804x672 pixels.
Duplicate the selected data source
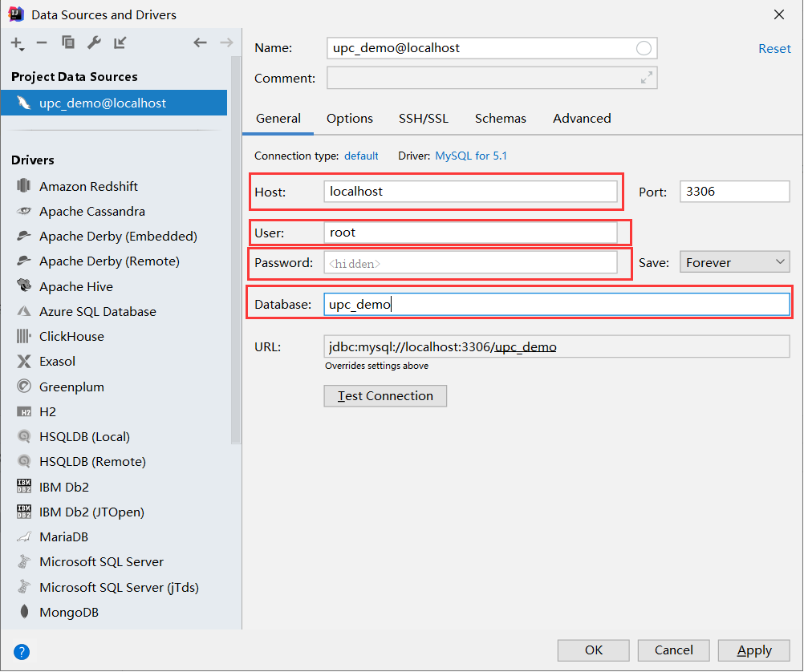pos(67,43)
